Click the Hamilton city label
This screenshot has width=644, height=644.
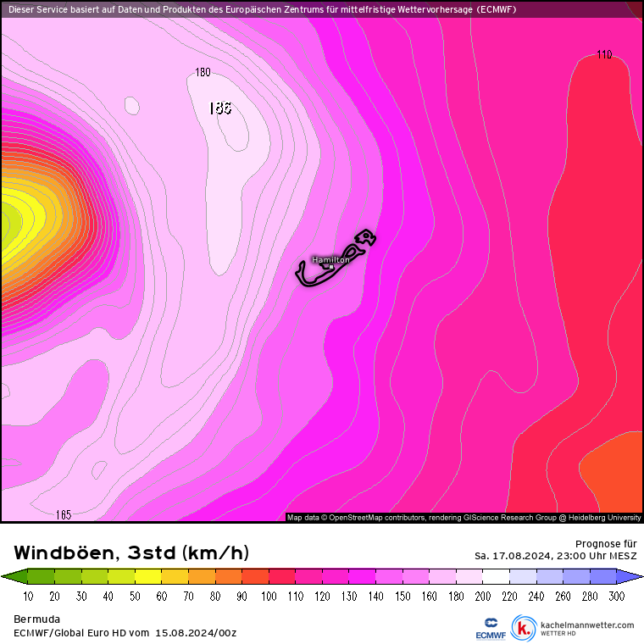tap(330, 259)
